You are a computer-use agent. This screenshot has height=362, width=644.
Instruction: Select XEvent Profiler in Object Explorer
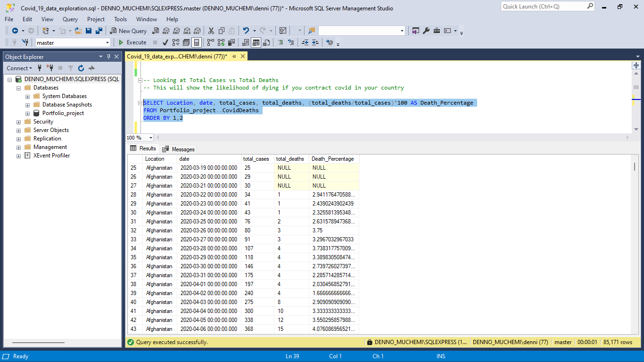(x=51, y=156)
